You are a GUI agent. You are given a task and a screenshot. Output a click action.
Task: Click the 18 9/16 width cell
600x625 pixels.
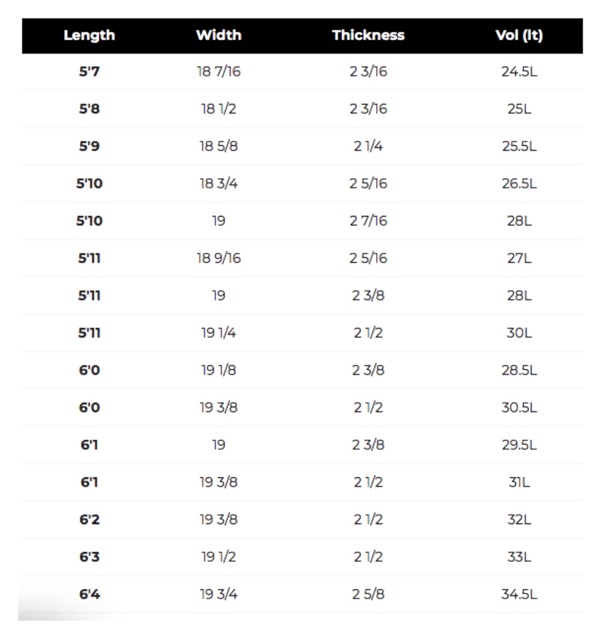(218, 258)
